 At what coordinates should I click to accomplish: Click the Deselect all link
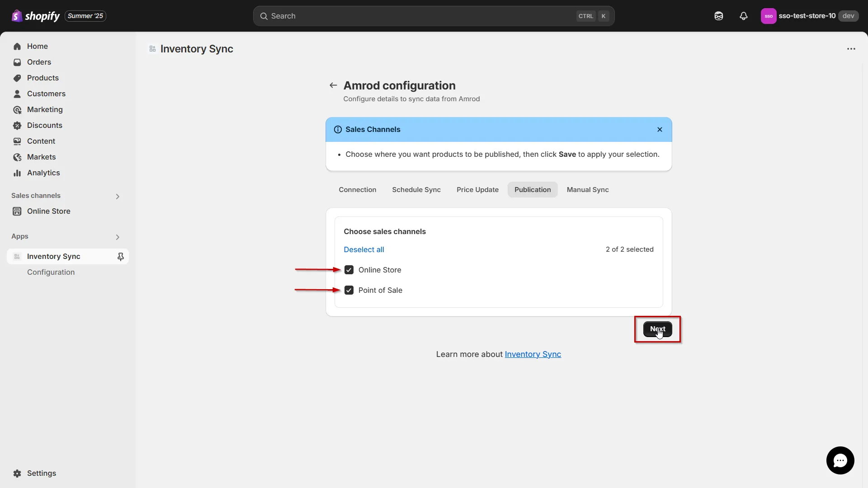(364, 249)
